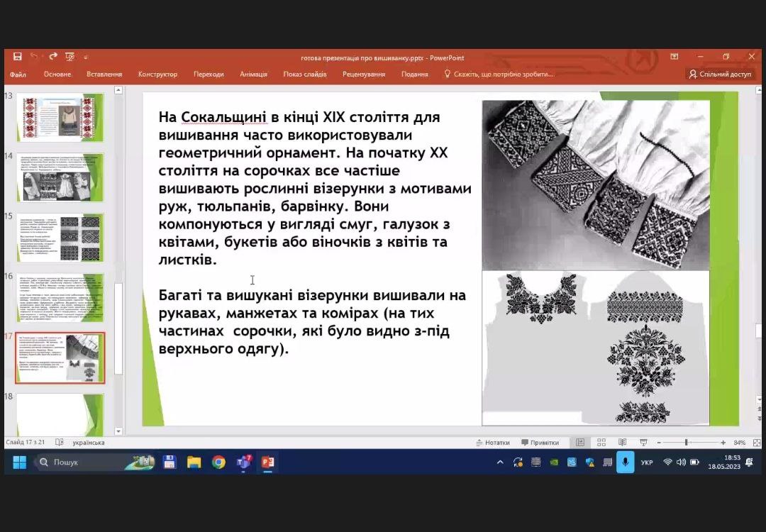Viewport: 766px width, 532px height.
Task: Expand Customize Quick Access Toolbar dropdown
Action: click(86, 57)
